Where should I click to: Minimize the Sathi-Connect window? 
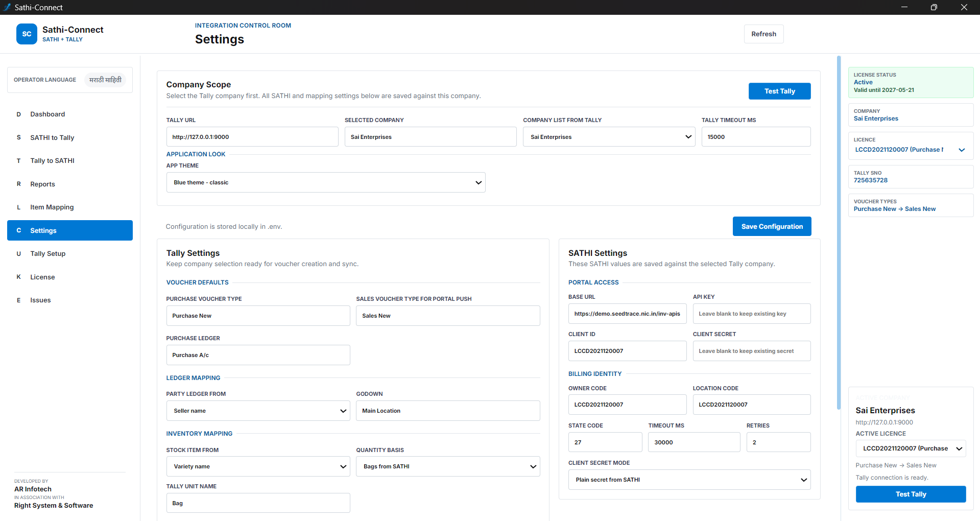(x=904, y=7)
